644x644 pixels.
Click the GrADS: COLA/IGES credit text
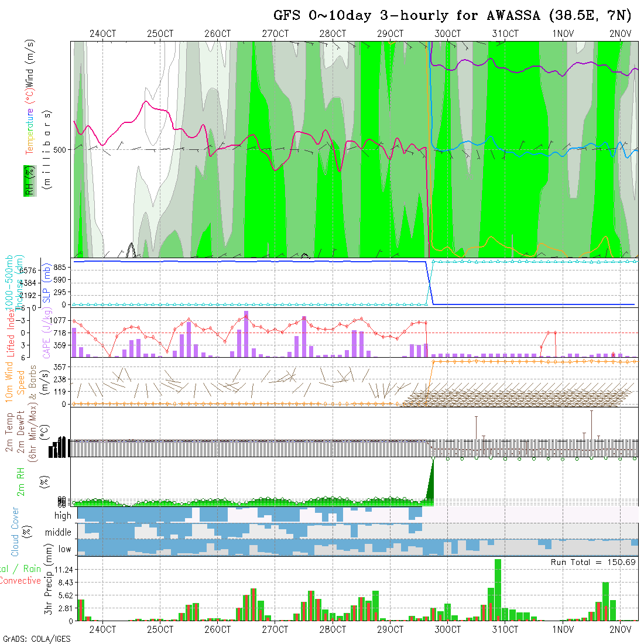36,639
